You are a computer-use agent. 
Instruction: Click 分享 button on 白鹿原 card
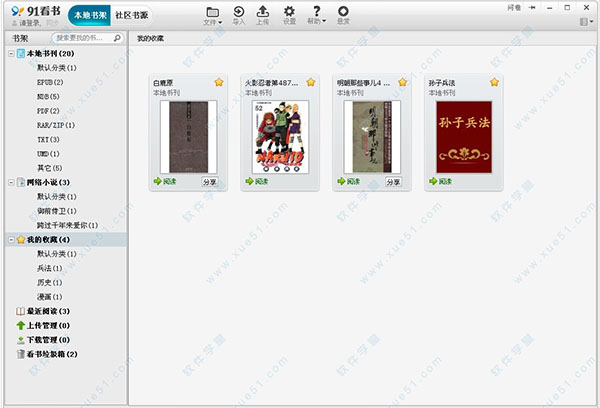[x=210, y=182]
